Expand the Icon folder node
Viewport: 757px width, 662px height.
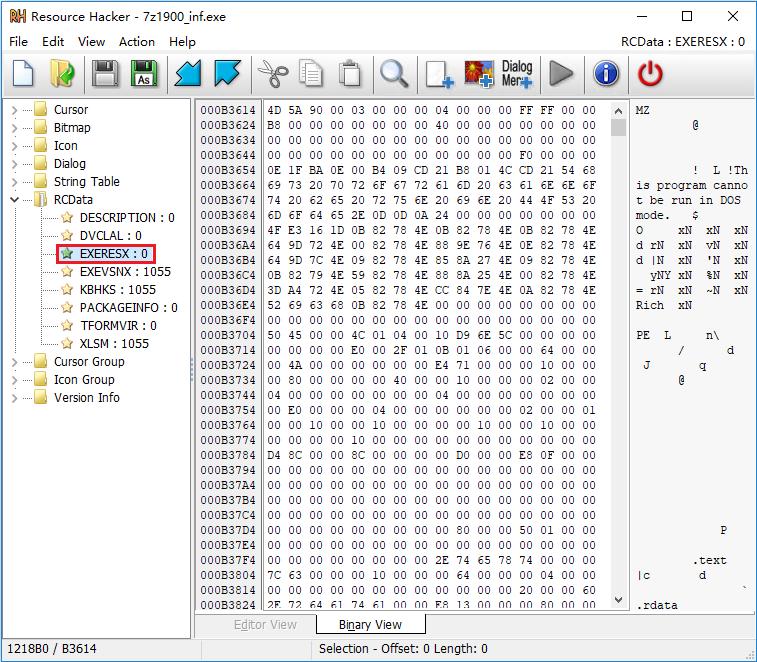pyautogui.click(x=14, y=146)
